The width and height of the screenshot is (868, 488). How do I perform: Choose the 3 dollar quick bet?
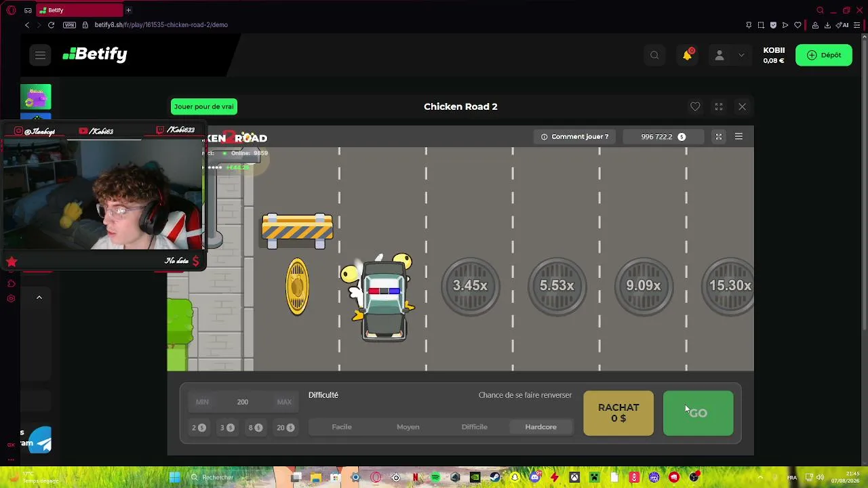227,428
